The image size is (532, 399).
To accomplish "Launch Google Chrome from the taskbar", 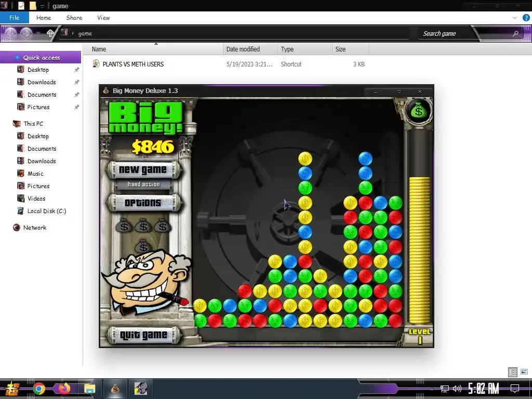I will tap(39, 389).
